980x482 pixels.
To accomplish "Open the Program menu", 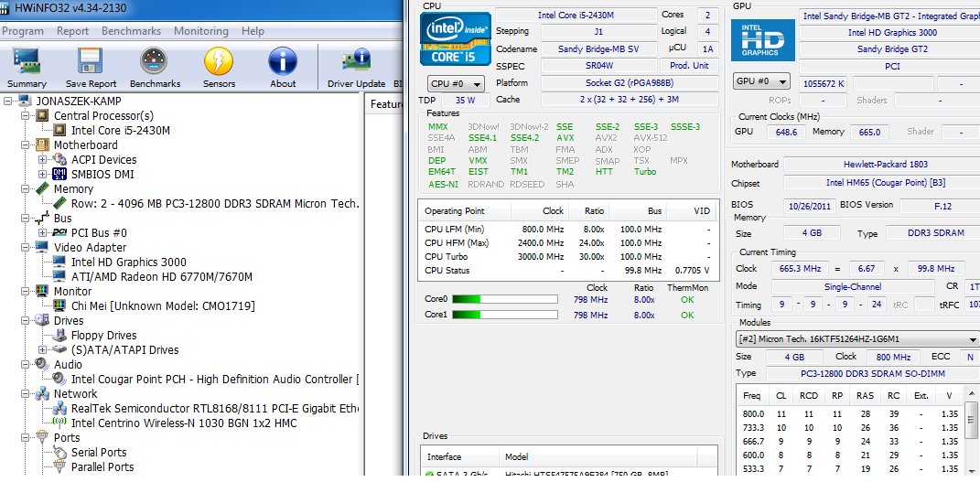I will coord(23,30).
